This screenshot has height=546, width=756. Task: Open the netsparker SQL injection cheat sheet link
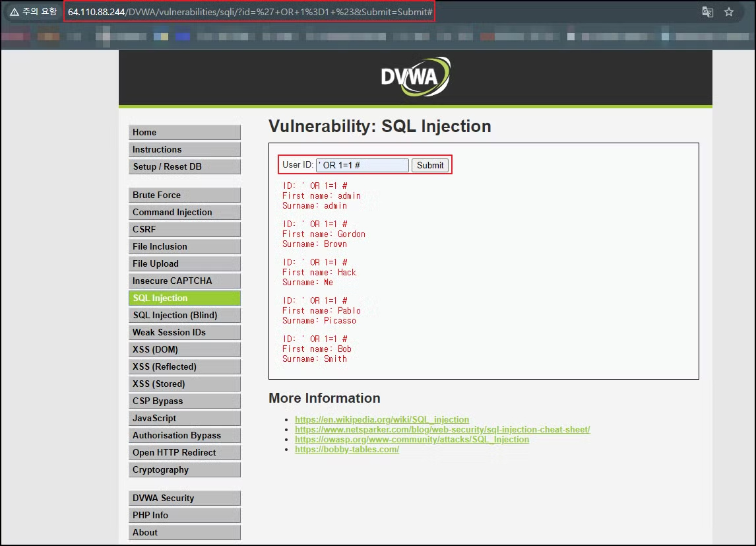point(443,429)
